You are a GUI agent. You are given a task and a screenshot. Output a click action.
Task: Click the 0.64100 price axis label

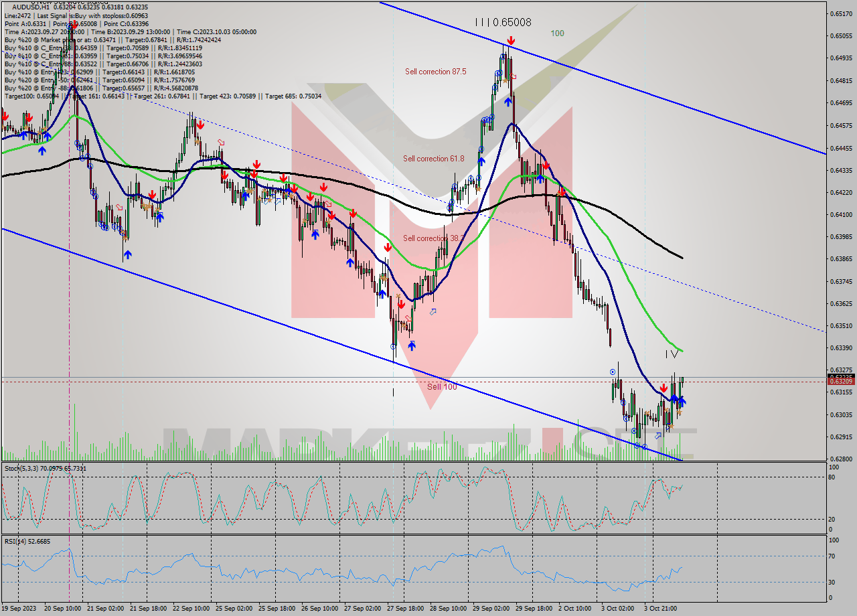click(x=842, y=214)
